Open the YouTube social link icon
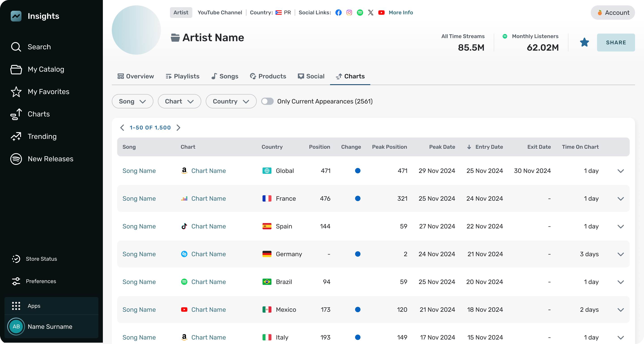The image size is (644, 344). [381, 13]
